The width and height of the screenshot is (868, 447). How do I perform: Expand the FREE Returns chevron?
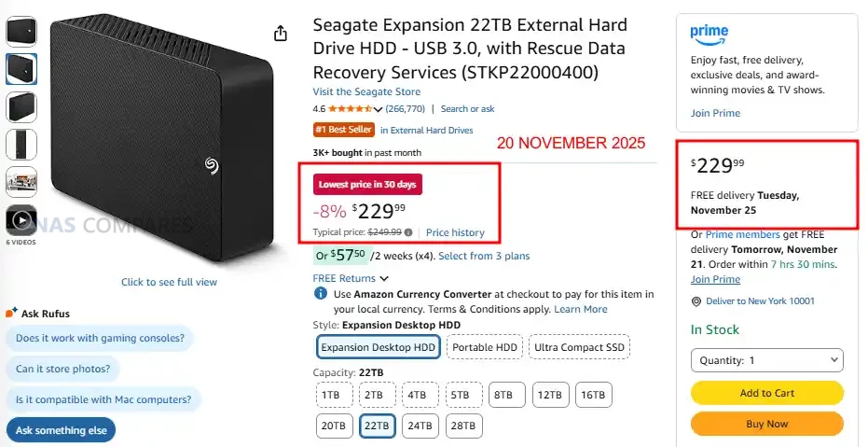point(384,278)
